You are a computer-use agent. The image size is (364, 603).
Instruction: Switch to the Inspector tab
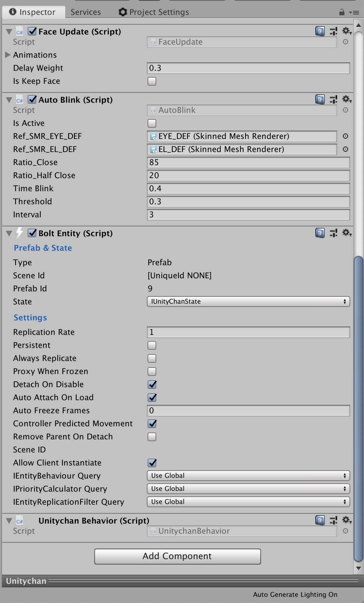pyautogui.click(x=33, y=12)
